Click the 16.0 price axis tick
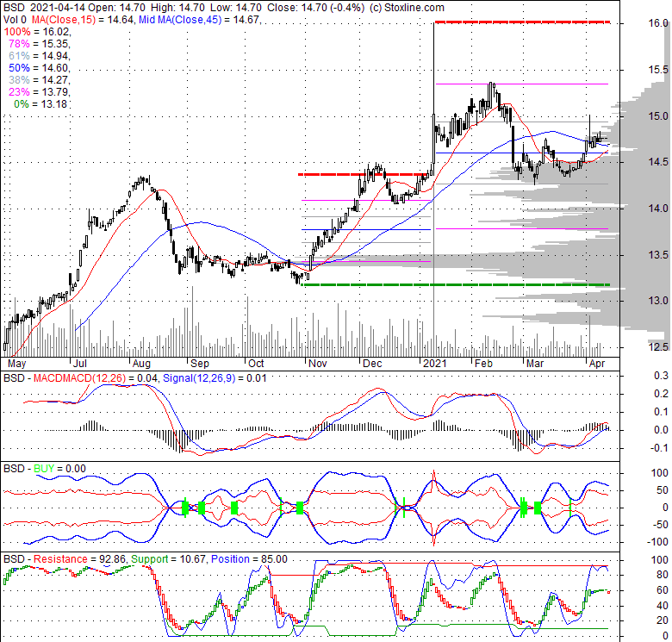Image resolution: width=672 pixels, height=642 pixels. click(x=658, y=23)
